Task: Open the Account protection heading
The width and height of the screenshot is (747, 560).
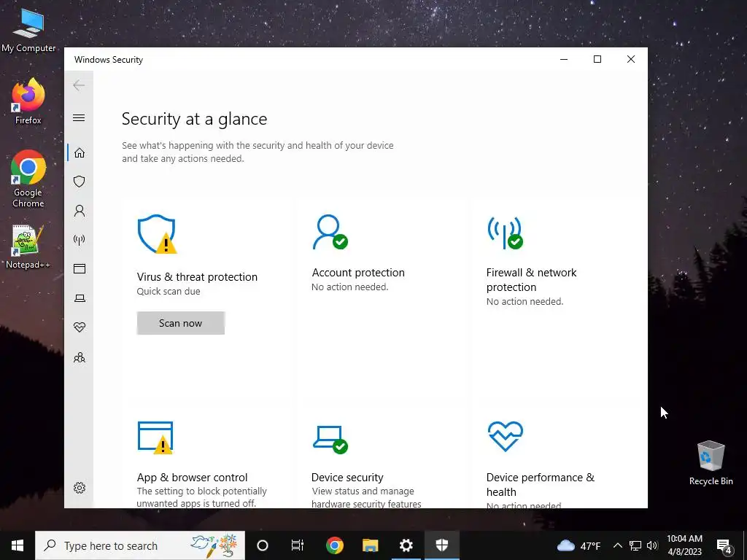Action: coord(358,273)
